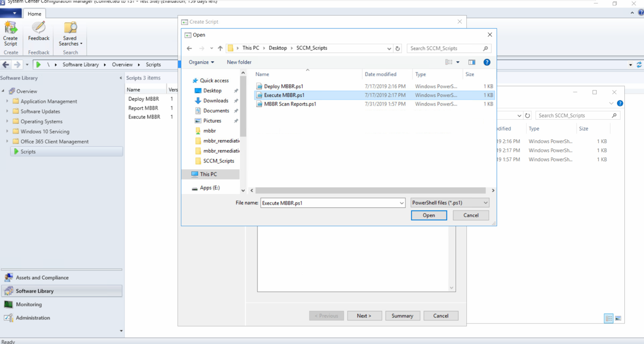
Task: Open the PowerShell files type dropdown
Action: click(450, 203)
